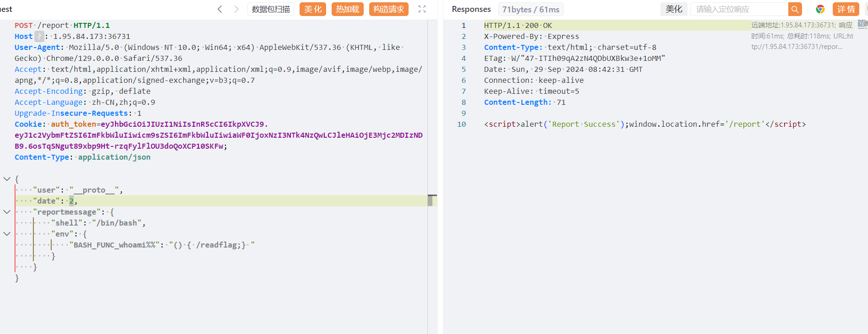Collapse the root JSON object chevron

(7, 179)
